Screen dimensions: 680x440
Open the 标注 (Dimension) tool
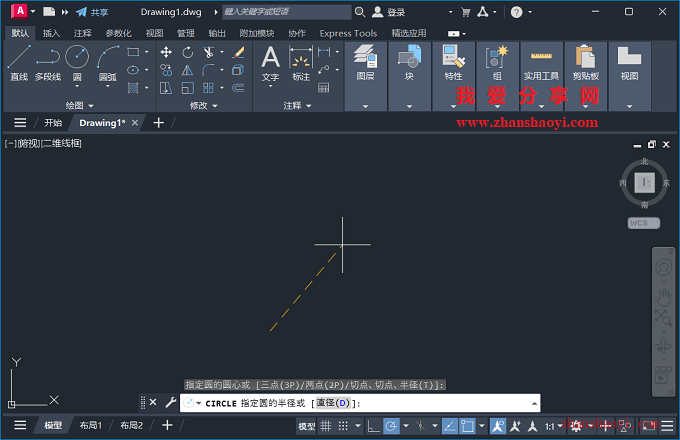(x=301, y=63)
